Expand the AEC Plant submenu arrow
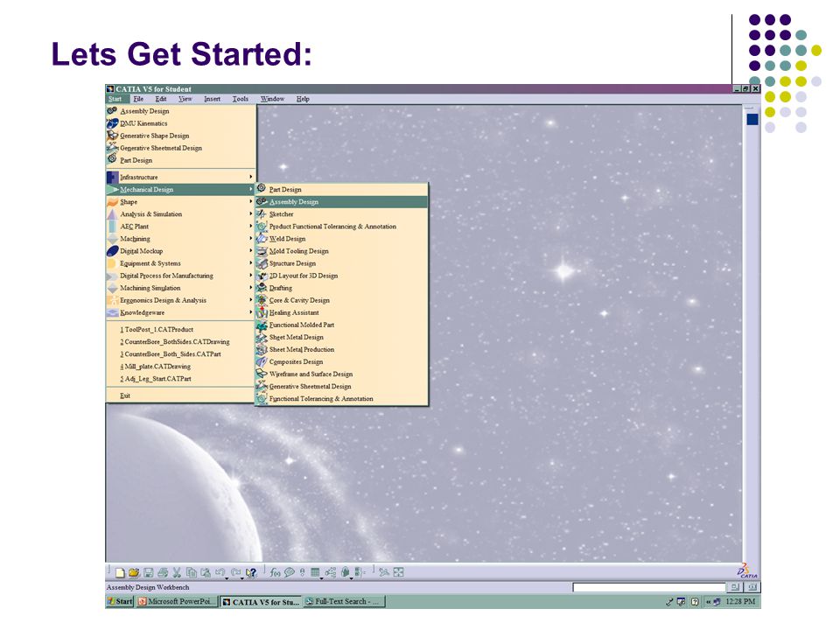 tap(250, 226)
